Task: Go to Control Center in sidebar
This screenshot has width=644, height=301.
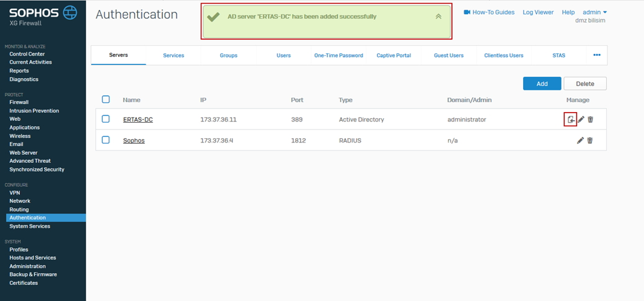Action: click(x=27, y=54)
